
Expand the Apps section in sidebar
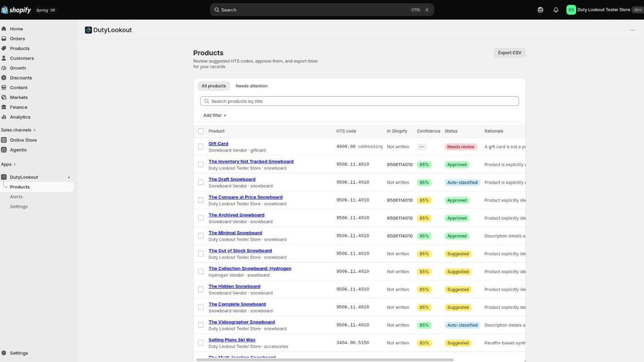(x=8, y=164)
